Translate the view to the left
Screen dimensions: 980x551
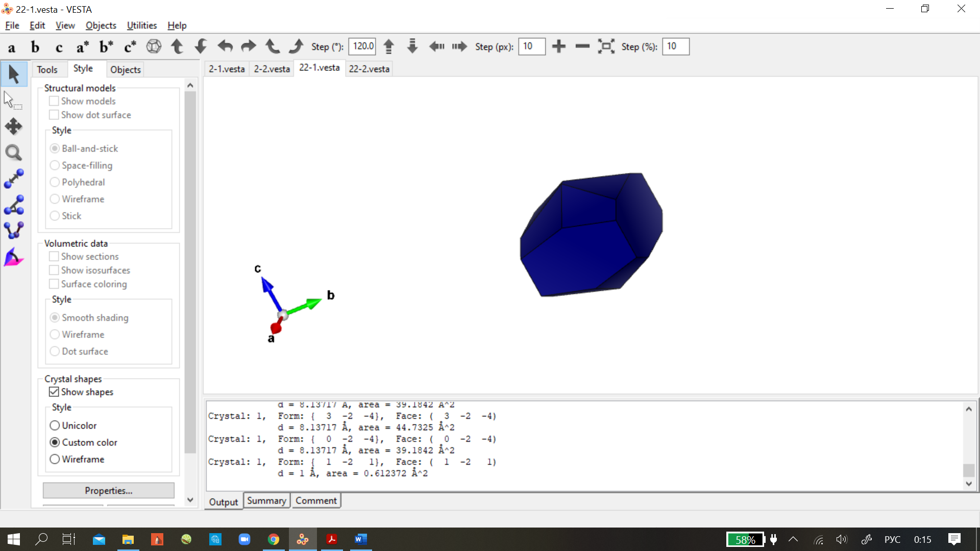coord(436,46)
